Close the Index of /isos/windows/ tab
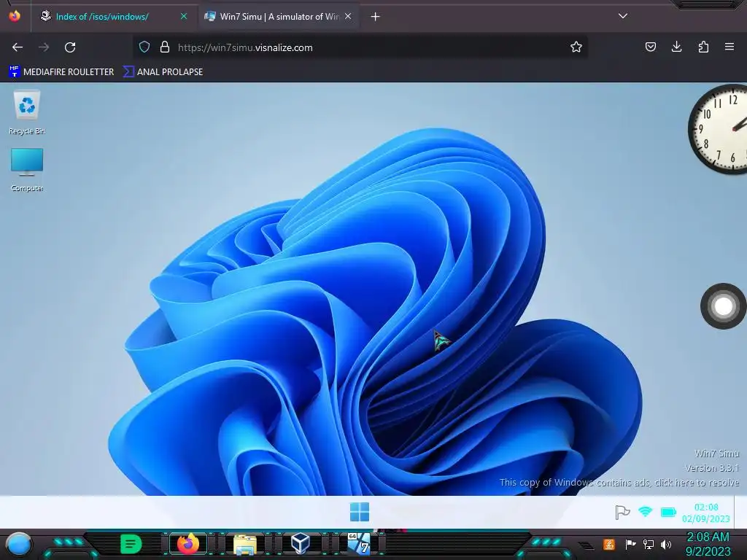Image resolution: width=747 pixels, height=560 pixels. [184, 16]
